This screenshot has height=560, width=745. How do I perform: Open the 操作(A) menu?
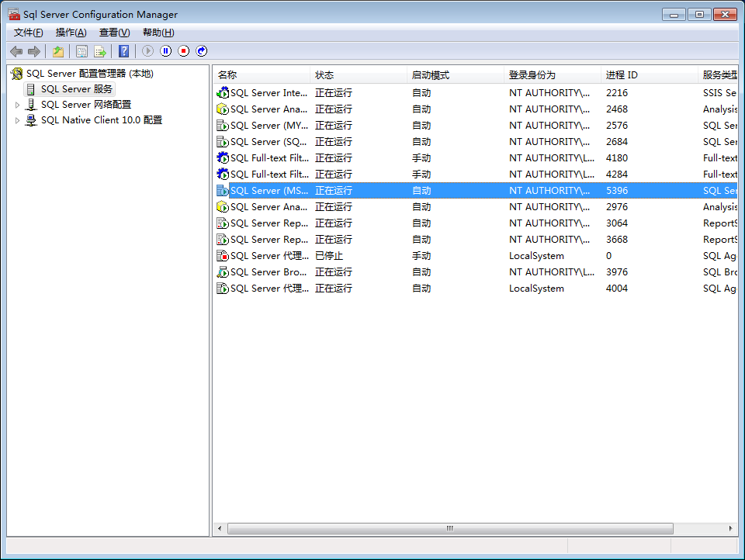(71, 33)
